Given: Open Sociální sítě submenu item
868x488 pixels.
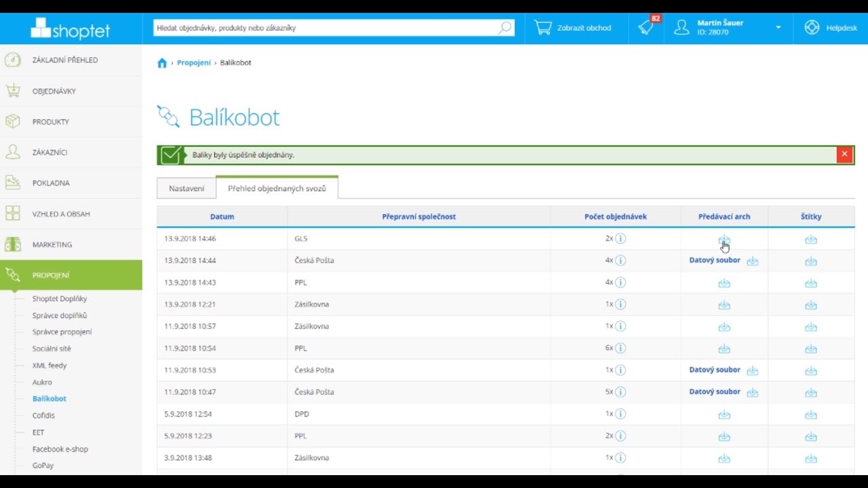Looking at the screenshot, I should tap(52, 349).
